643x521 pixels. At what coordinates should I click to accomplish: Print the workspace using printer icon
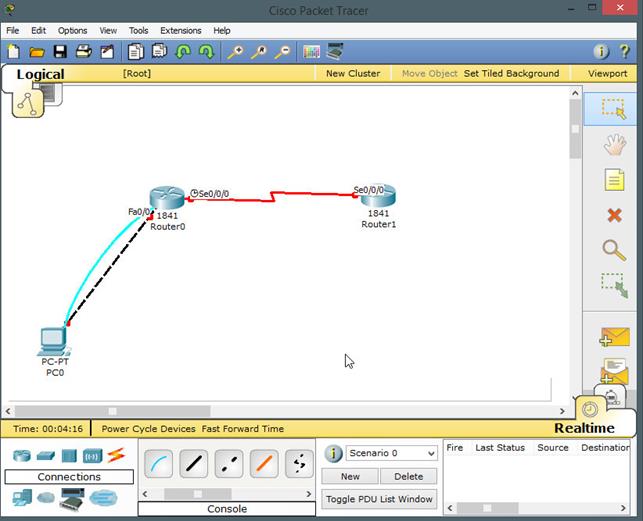tap(84, 52)
